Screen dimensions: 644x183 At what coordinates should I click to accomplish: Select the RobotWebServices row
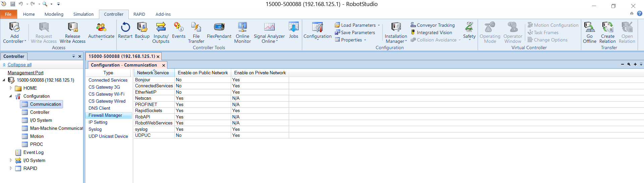coord(211,123)
